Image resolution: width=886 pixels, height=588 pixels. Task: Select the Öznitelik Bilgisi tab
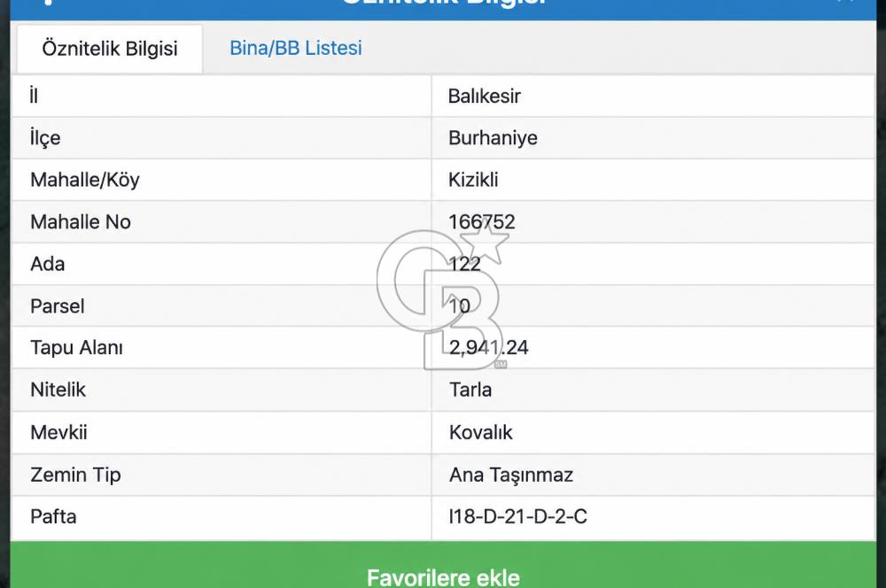point(110,49)
